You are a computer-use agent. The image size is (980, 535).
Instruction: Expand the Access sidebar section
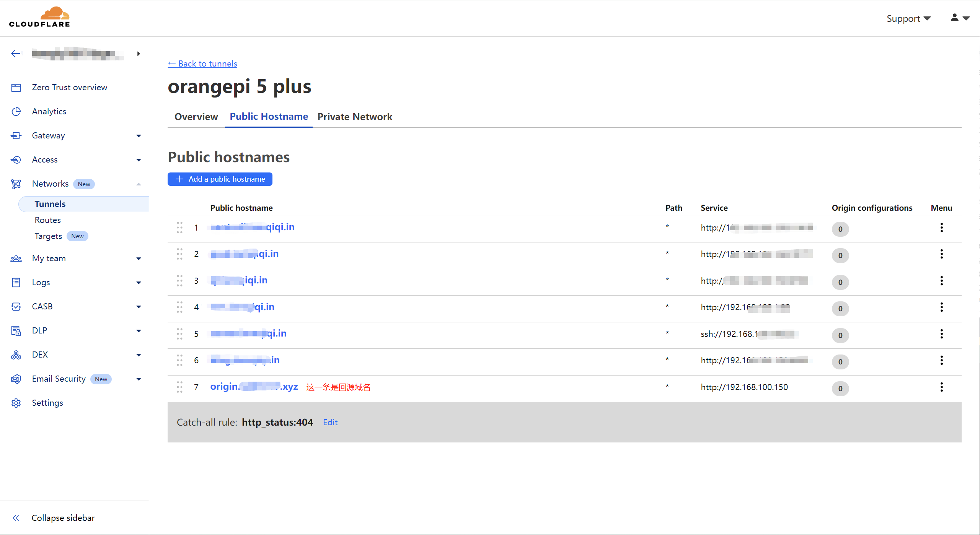tap(139, 160)
